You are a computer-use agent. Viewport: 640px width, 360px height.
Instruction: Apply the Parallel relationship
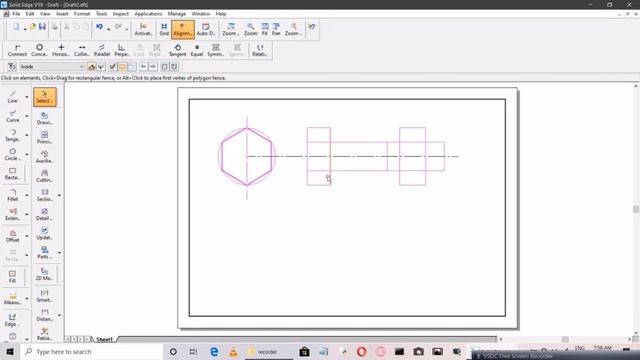[x=102, y=50]
